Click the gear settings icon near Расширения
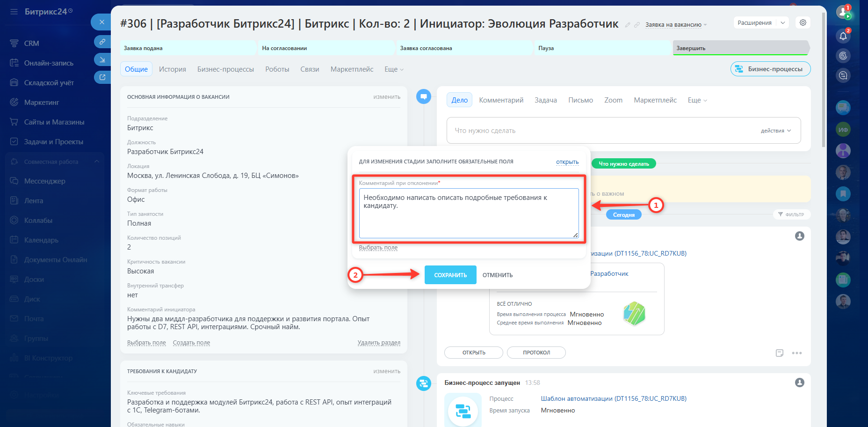The height and width of the screenshot is (427, 868). click(803, 22)
